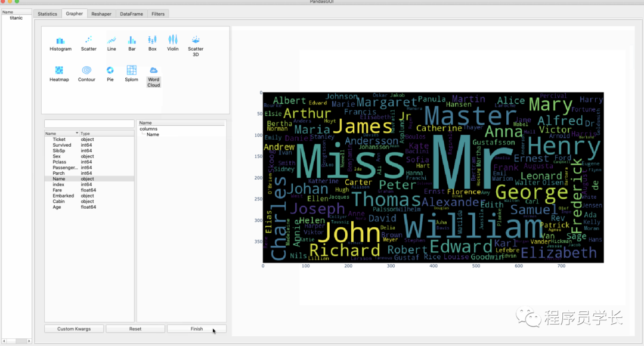
Task: Click the sidebar scrollbar left arrow
Action: tap(4, 341)
